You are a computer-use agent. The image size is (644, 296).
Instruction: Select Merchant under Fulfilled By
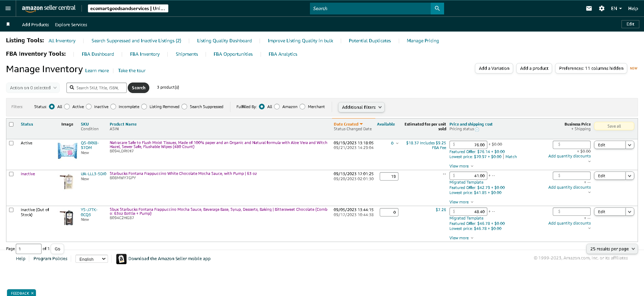[303, 107]
